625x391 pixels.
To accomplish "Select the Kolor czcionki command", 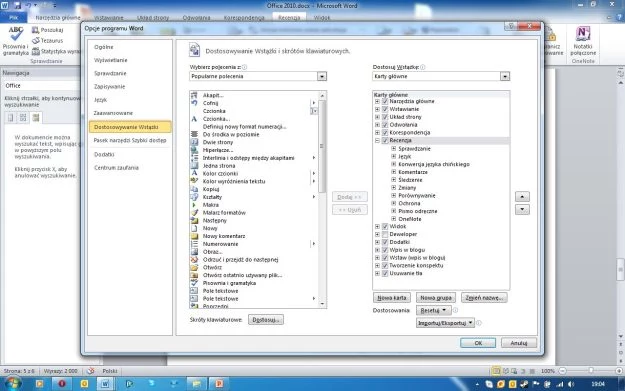I will (220, 173).
